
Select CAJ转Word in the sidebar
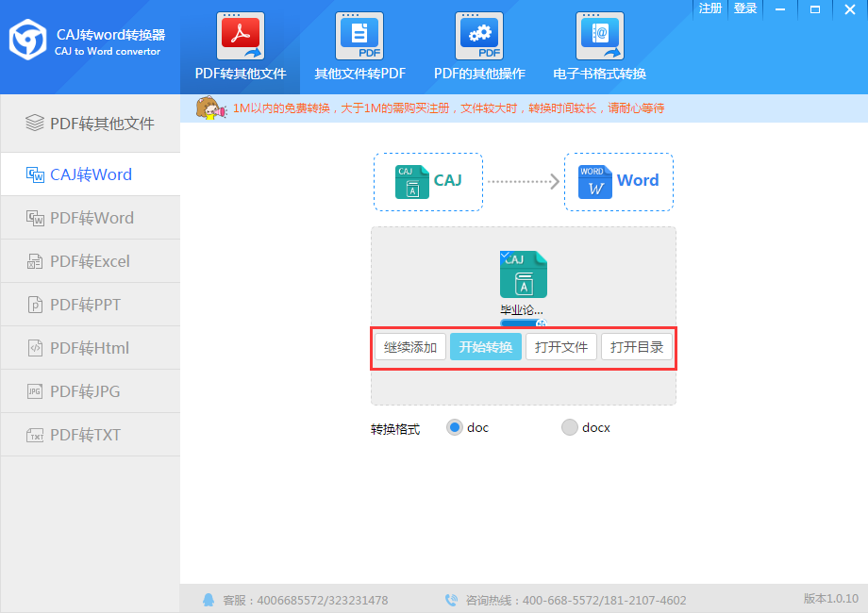click(x=91, y=174)
